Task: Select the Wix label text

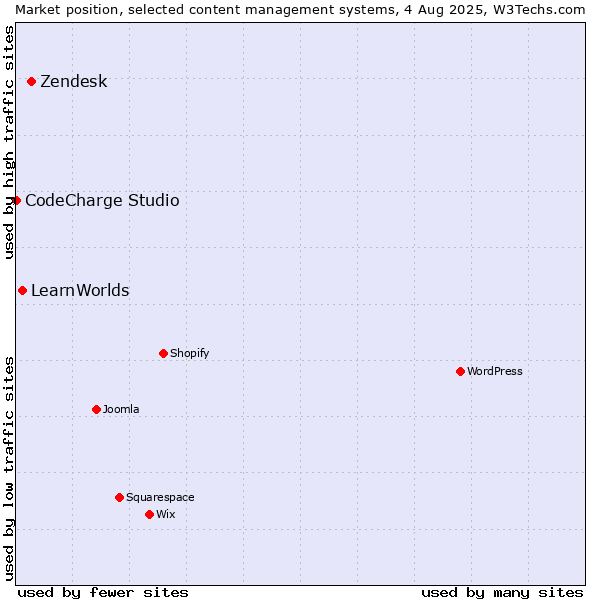Action: click(x=166, y=514)
